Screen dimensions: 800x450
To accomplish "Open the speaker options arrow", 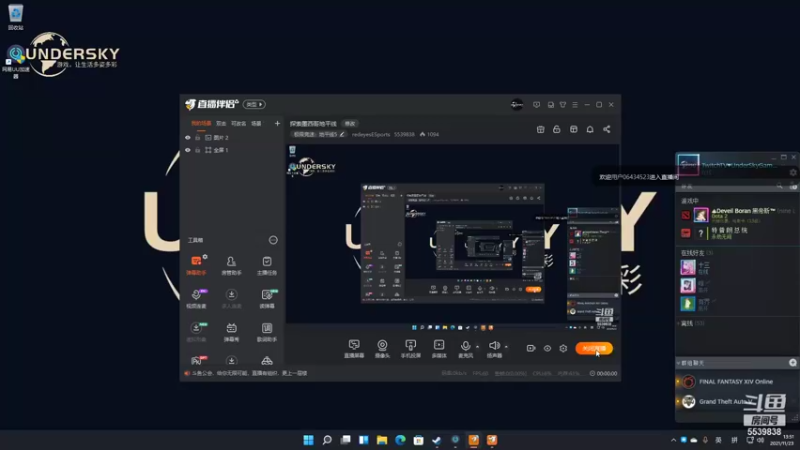I will tap(506, 347).
